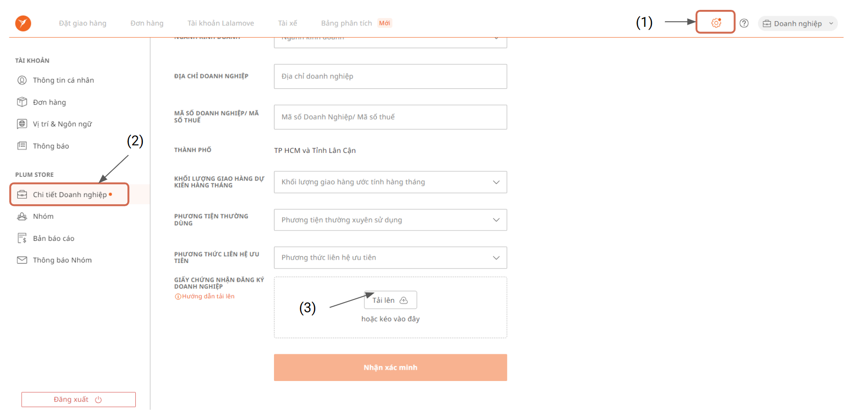Click the Thông tin cá nhân profile icon
This screenshot has height=413, width=868.
22,80
